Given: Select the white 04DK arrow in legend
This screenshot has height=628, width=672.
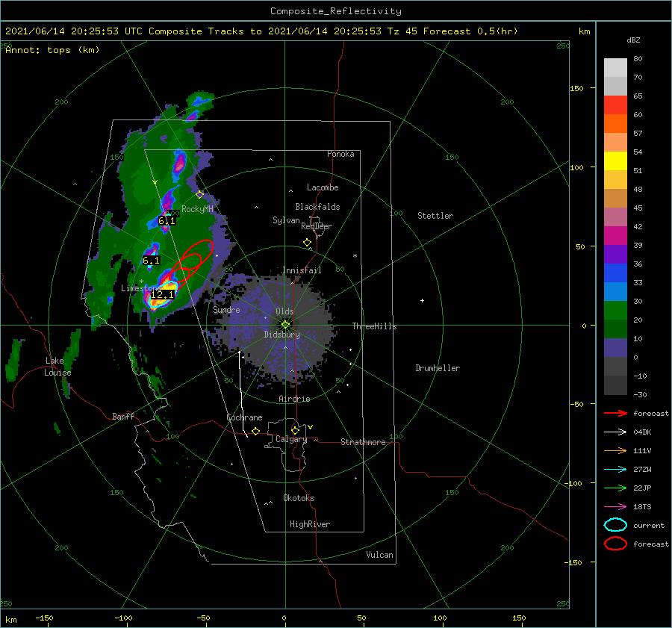Looking at the screenshot, I should 615,432.
